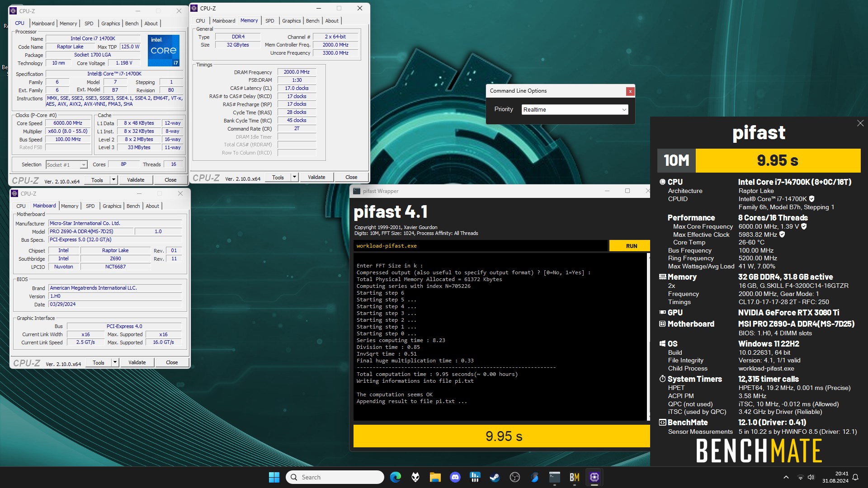The height and width of the screenshot is (488, 868).
Task: Open File Explorer from taskbar
Action: pyautogui.click(x=435, y=477)
